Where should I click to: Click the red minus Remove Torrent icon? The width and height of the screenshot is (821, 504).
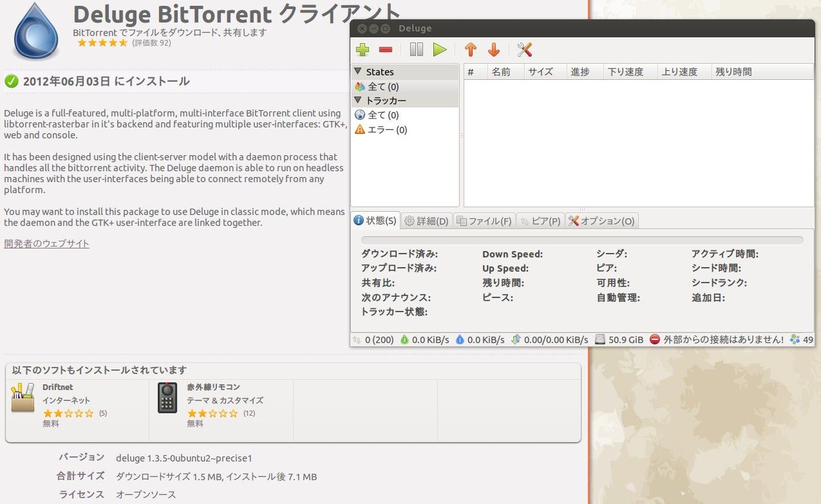(x=386, y=50)
